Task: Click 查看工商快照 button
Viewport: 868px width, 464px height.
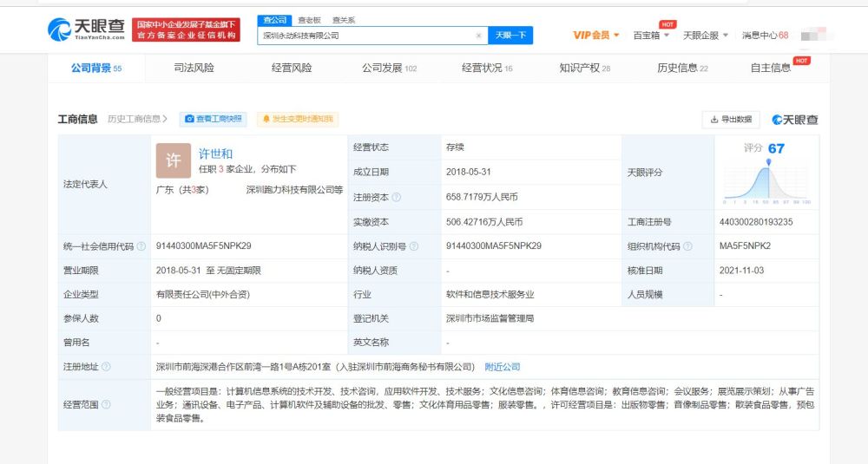Action: click(x=214, y=119)
